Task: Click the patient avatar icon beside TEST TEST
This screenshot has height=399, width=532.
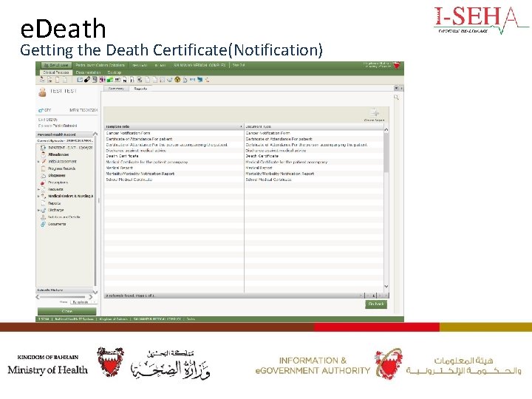Action: (42, 92)
